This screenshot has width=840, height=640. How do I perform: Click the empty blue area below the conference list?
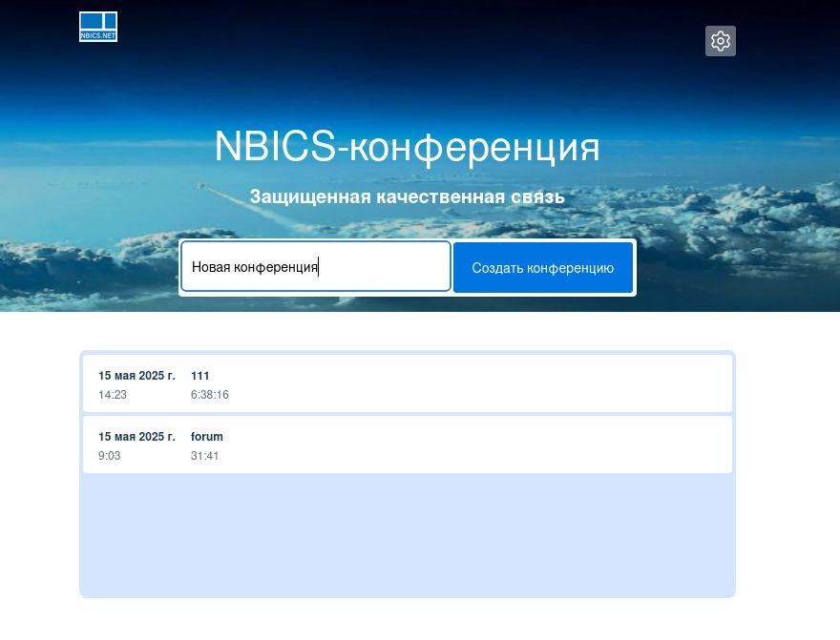coord(407,534)
